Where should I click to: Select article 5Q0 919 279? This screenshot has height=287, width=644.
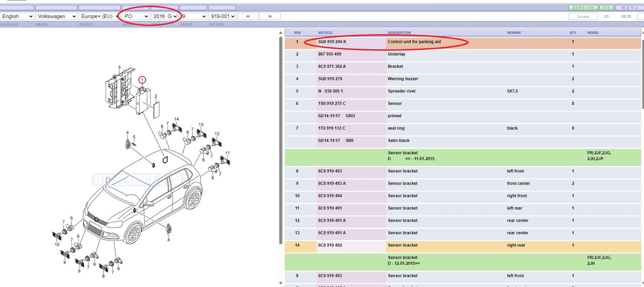coord(330,79)
